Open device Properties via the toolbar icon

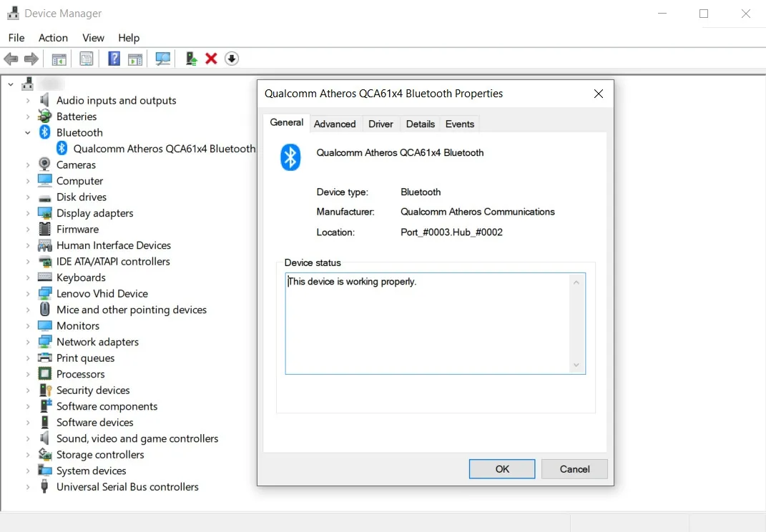coord(87,59)
